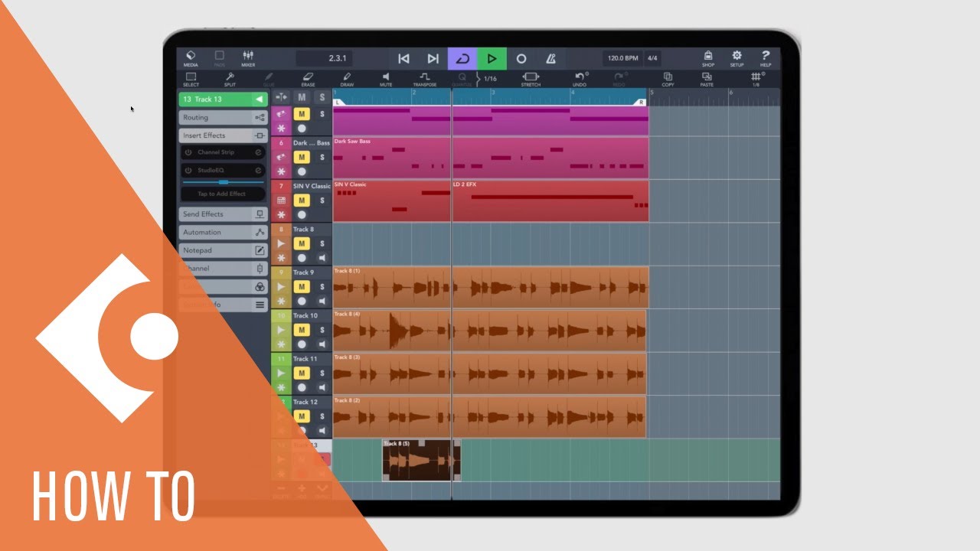
Task: Pick the Select tool
Action: pos(191,79)
